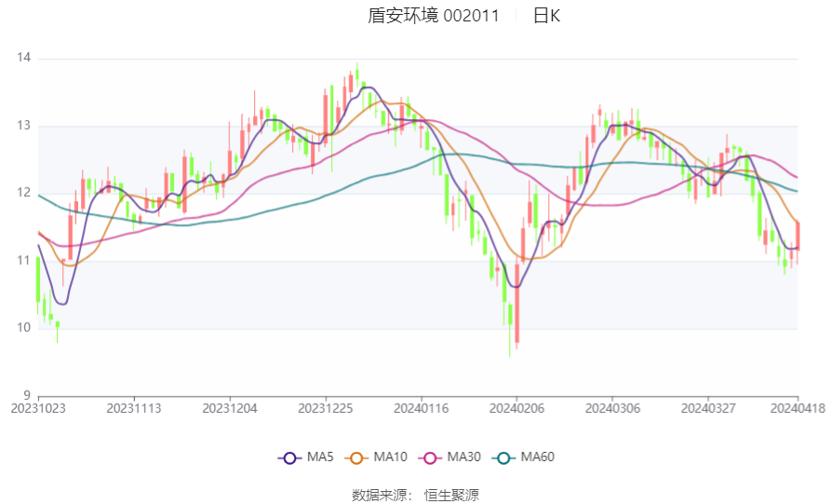Click the 14 value on the price axis

click(x=23, y=58)
